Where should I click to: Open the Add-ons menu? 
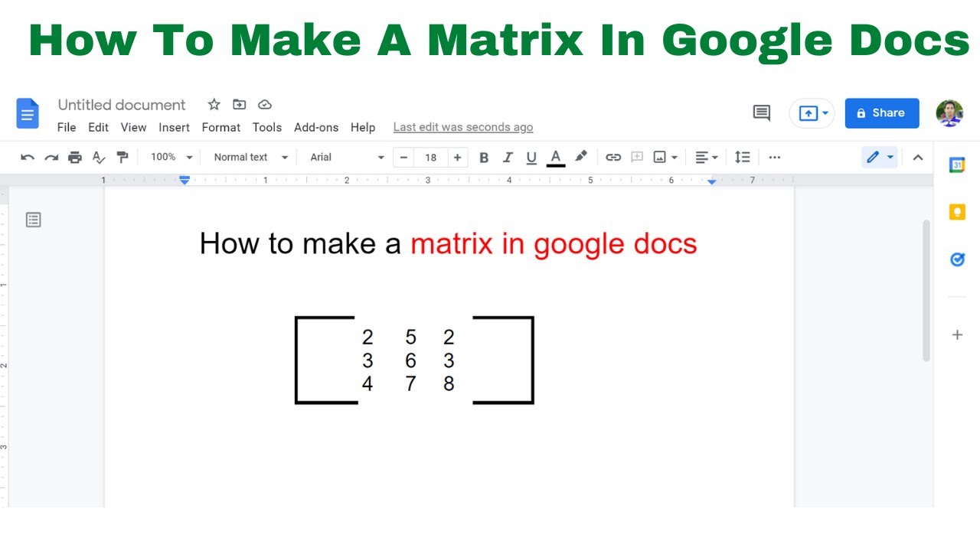pyautogui.click(x=316, y=128)
